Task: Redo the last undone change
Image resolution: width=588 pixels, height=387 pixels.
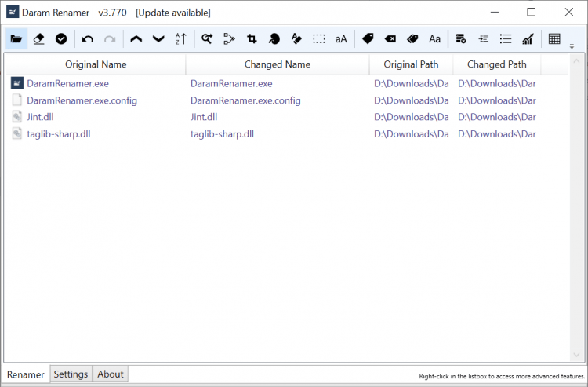Action: [x=110, y=38]
